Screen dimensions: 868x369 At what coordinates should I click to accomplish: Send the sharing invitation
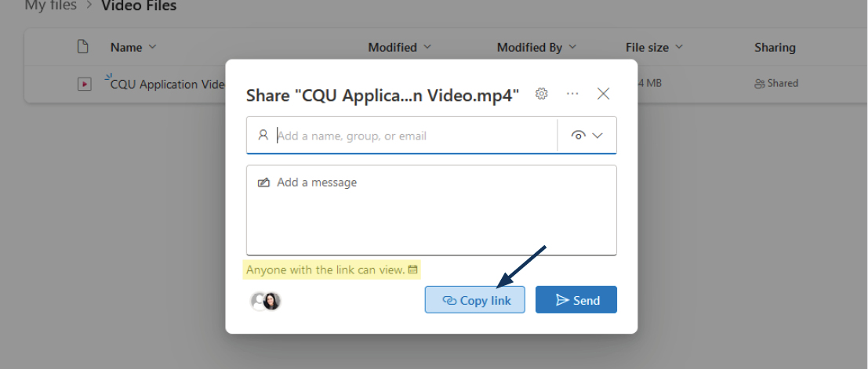576,300
